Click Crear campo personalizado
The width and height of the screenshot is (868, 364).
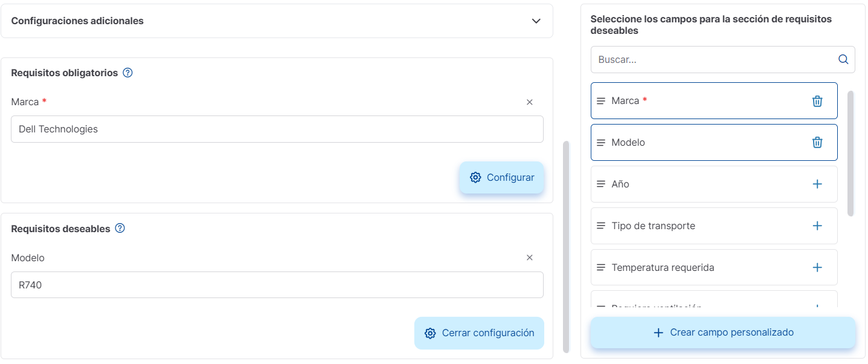(x=722, y=332)
